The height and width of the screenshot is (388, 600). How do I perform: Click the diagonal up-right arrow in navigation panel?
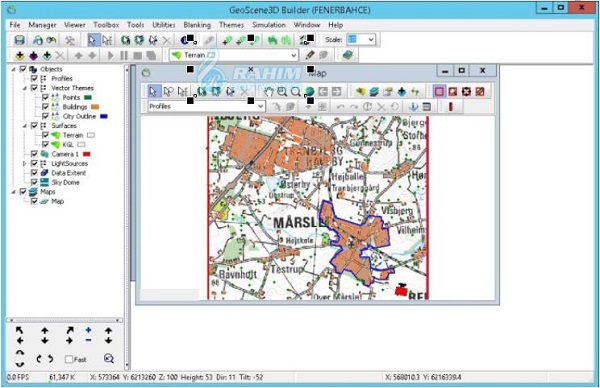[x=70, y=330]
